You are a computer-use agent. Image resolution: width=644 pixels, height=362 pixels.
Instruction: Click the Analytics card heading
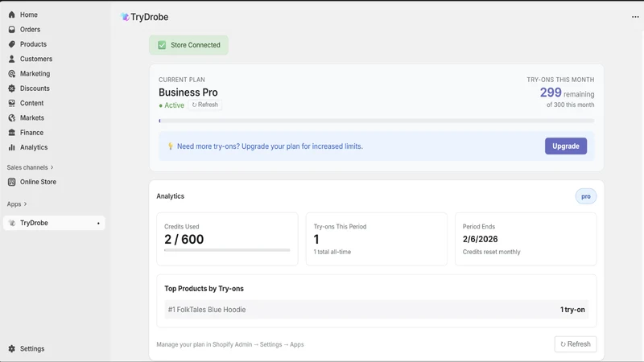pos(170,196)
